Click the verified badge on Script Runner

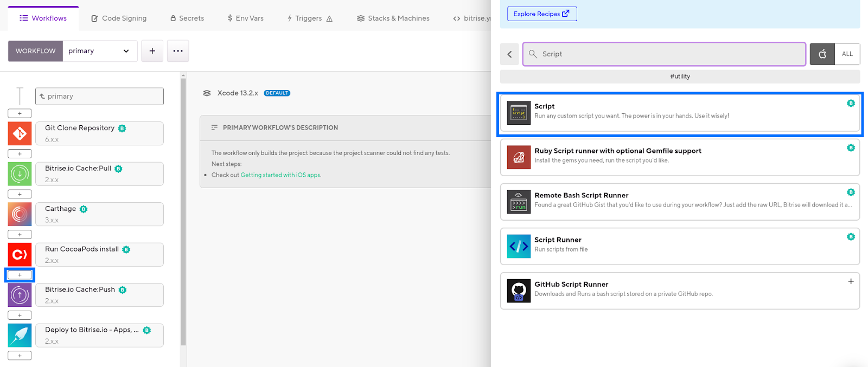851,237
